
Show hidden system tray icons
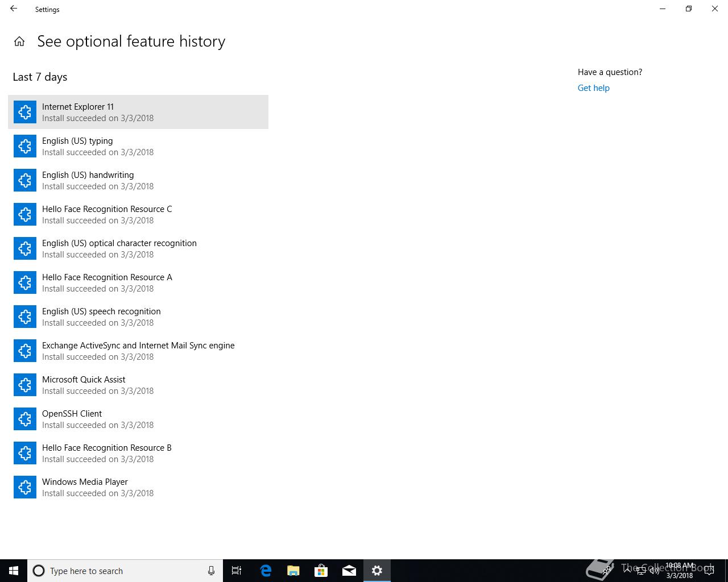point(627,571)
